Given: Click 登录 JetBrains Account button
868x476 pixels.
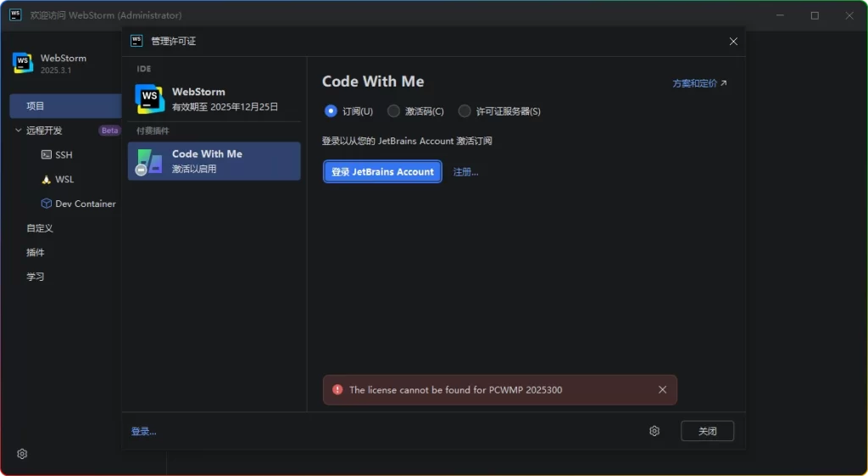Looking at the screenshot, I should (x=382, y=171).
